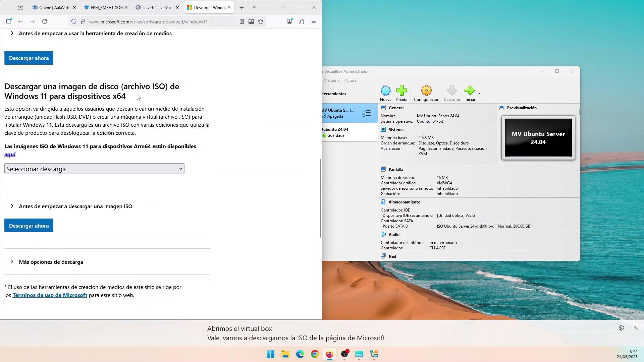This screenshot has height=362, width=644.
Task: Open subtitle settings gear icon
Action: pyautogui.click(x=621, y=328)
